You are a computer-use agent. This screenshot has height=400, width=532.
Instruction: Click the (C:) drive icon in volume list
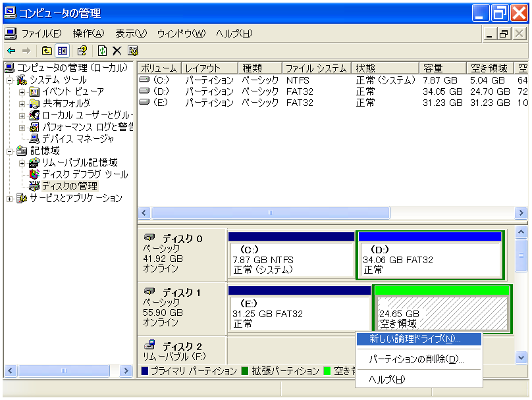(x=145, y=80)
